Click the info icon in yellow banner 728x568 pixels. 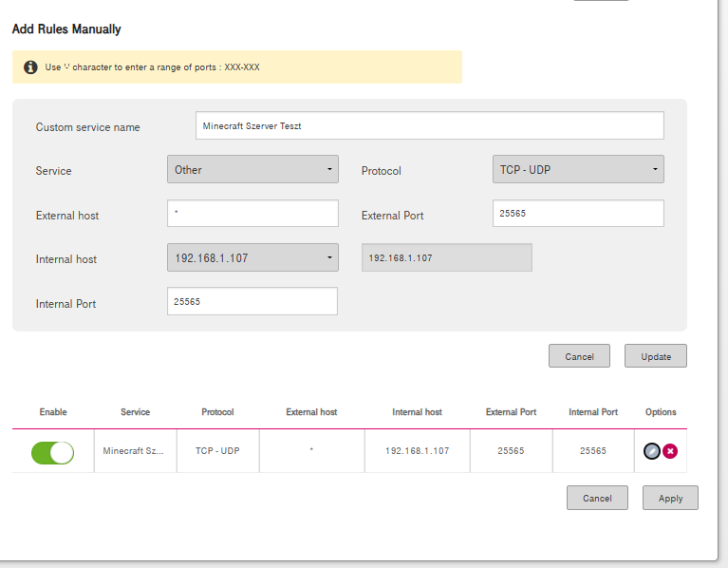[x=30, y=66]
